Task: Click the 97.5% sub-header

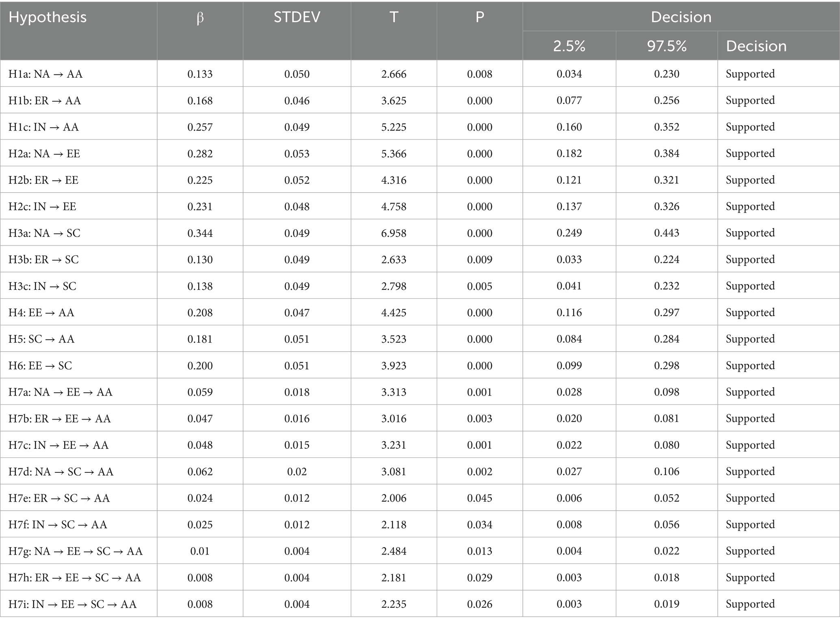Action: (667, 46)
